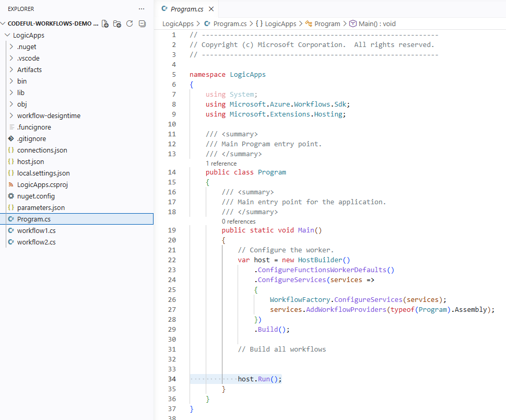Viewport: 506px width, 420px height.
Task: Click line number 19 in the gutter
Action: click(172, 230)
